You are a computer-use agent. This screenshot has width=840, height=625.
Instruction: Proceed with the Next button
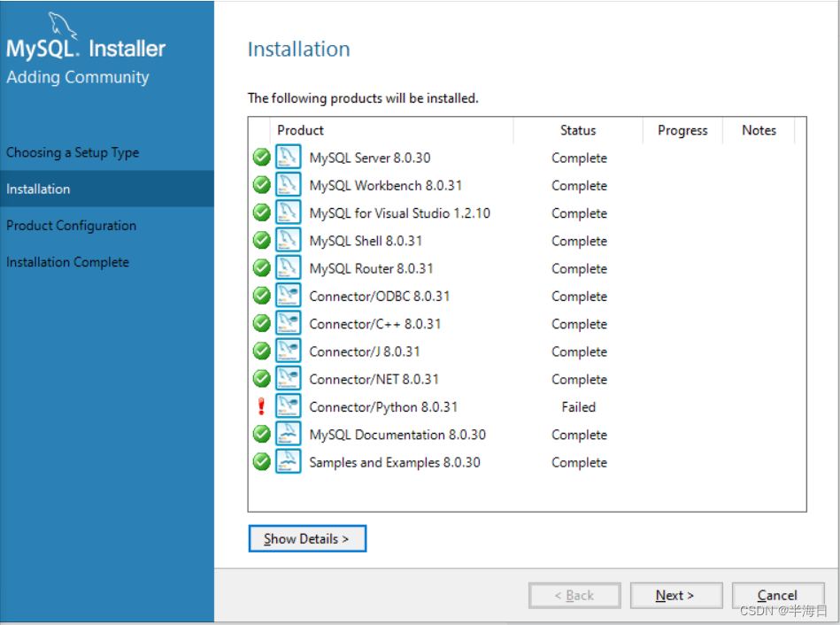pyautogui.click(x=676, y=596)
